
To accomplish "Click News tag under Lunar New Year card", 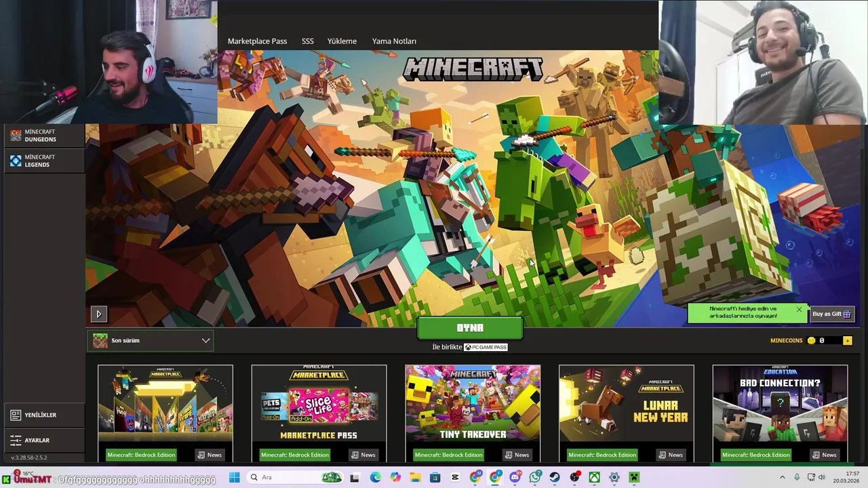I will click(x=671, y=455).
